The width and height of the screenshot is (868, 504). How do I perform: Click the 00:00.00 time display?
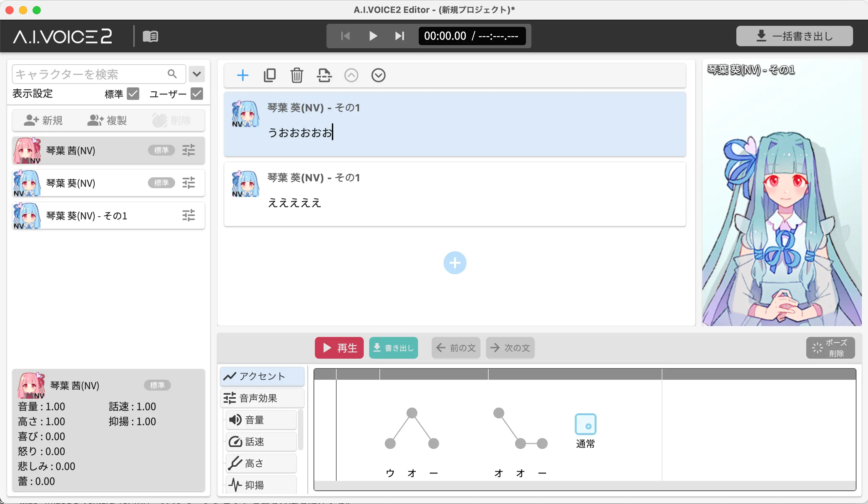(445, 36)
